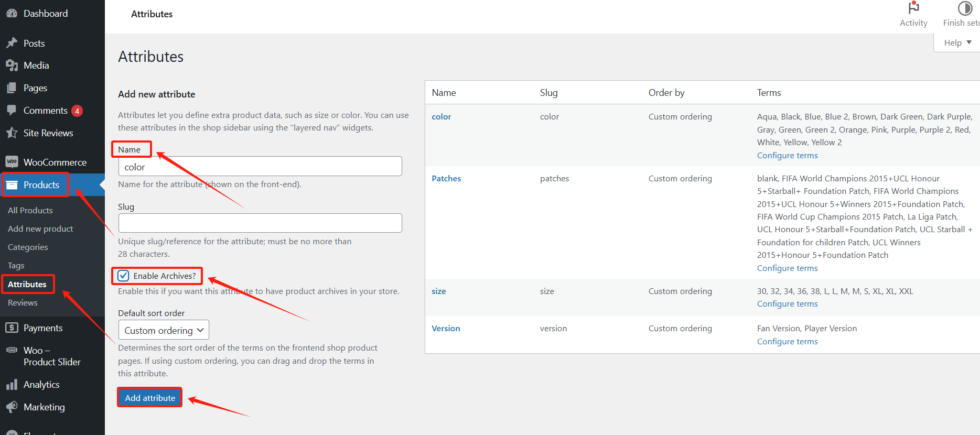
Task: Open the Patches attribute link
Action: click(x=446, y=179)
